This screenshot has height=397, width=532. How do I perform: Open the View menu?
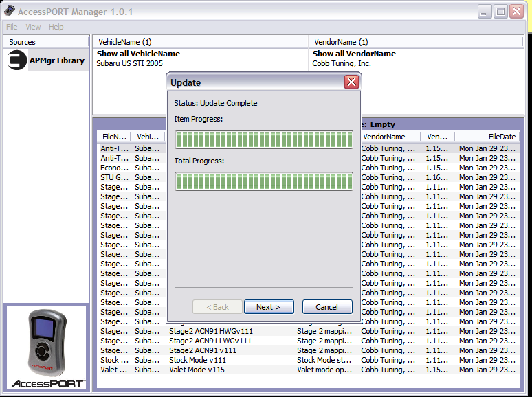(33, 27)
